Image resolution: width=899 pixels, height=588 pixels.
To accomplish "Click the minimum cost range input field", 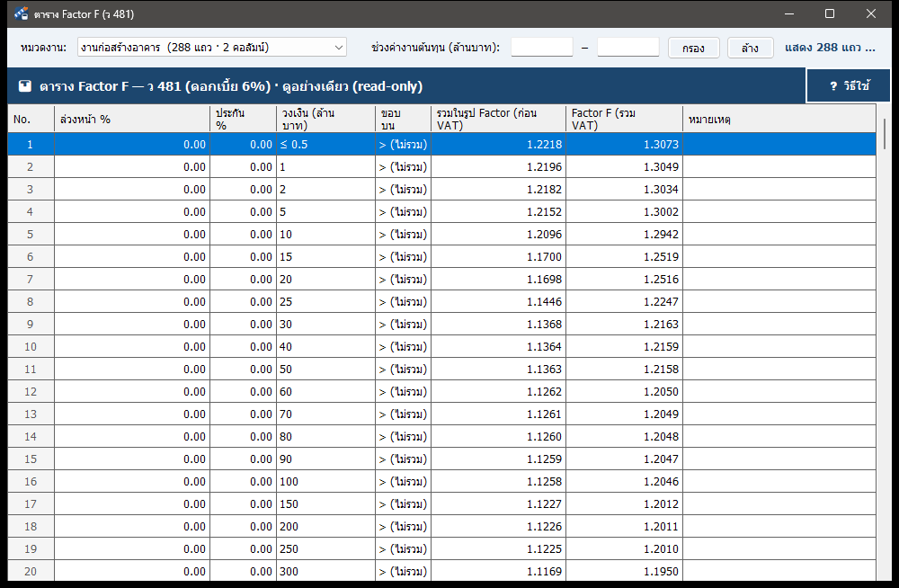I will [542, 48].
